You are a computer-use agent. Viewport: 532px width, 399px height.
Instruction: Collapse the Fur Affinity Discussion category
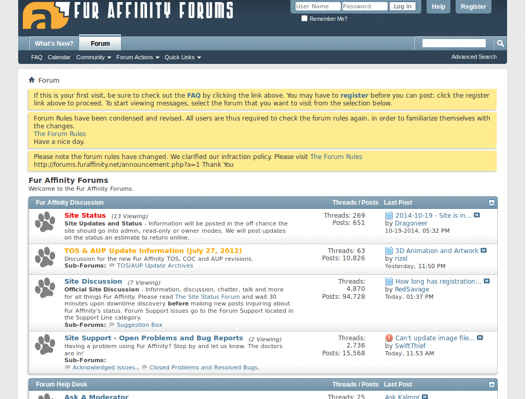pos(491,203)
